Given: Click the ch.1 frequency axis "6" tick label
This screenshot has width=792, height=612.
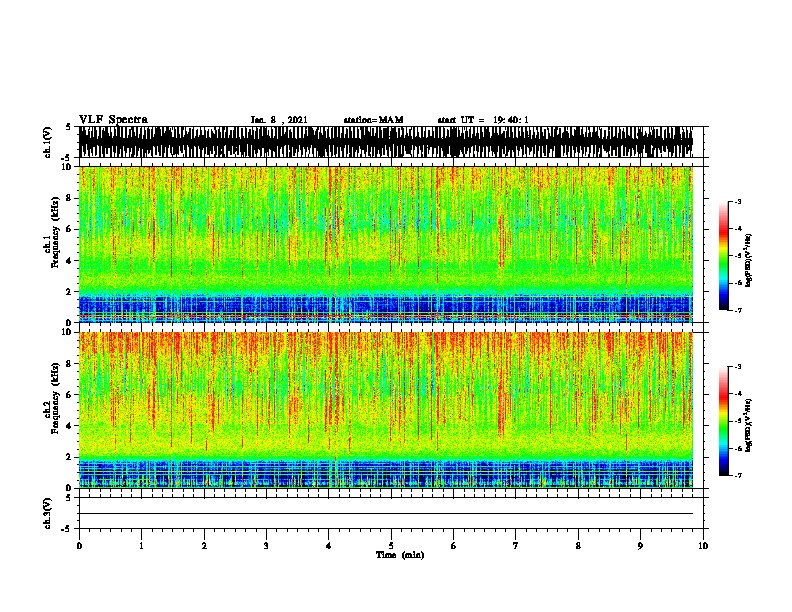Looking at the screenshot, I should tap(70, 229).
